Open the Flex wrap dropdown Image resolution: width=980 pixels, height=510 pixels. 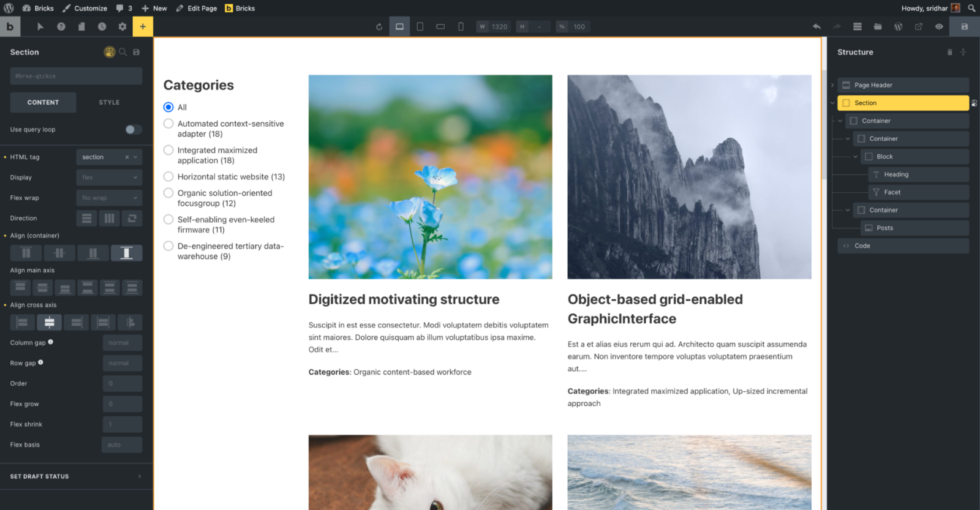tap(109, 198)
